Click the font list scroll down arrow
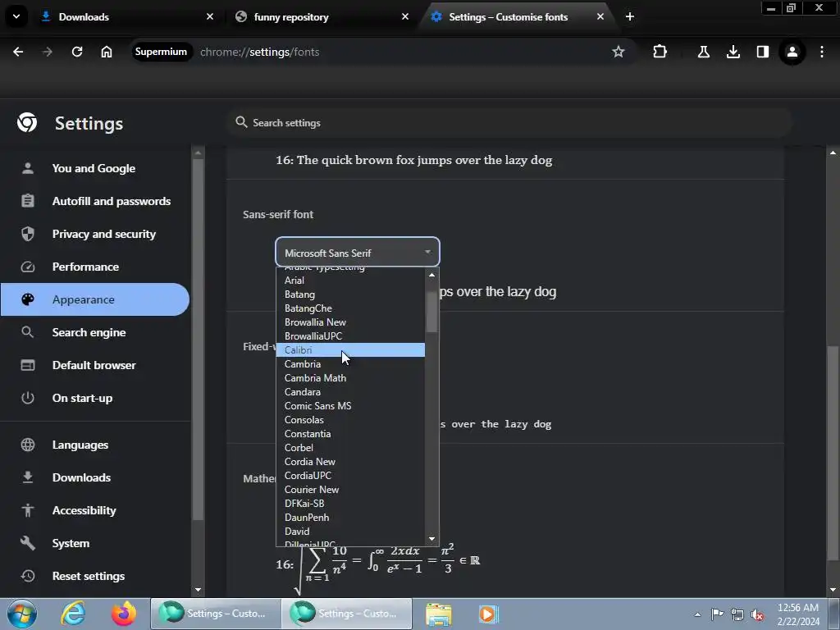This screenshot has height=630, width=840. [x=431, y=539]
